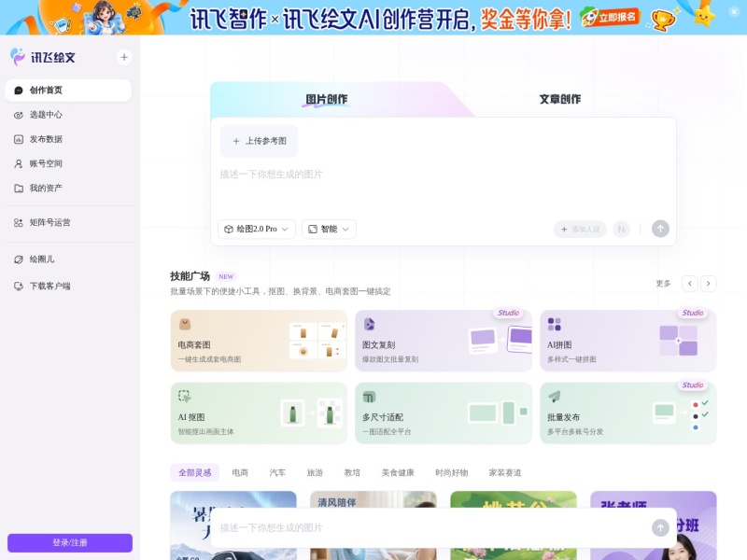
Task: Select the 时尚好物 category tab
Action: 452,473
